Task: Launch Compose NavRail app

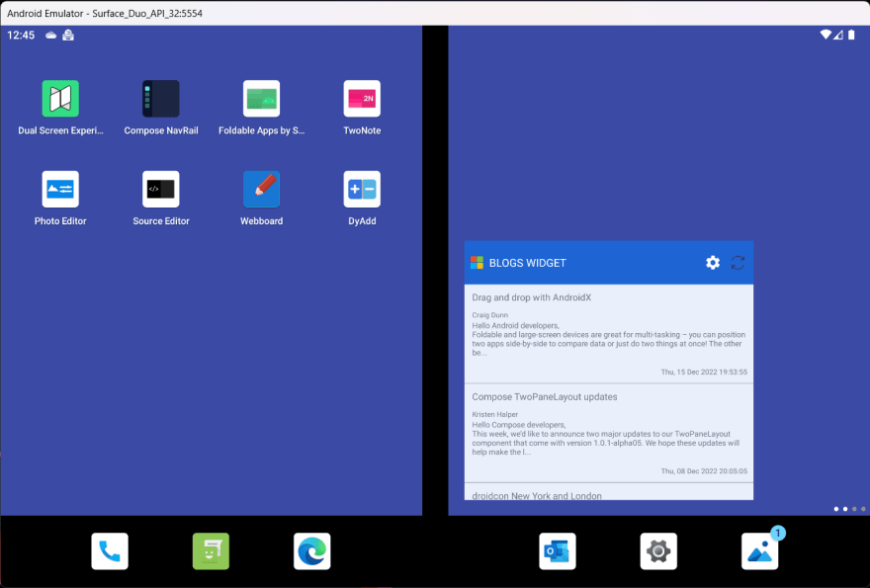Action: [x=161, y=99]
